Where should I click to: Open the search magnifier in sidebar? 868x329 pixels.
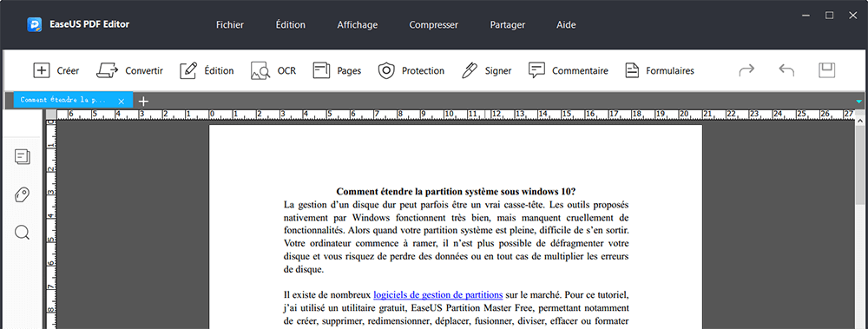[x=23, y=232]
